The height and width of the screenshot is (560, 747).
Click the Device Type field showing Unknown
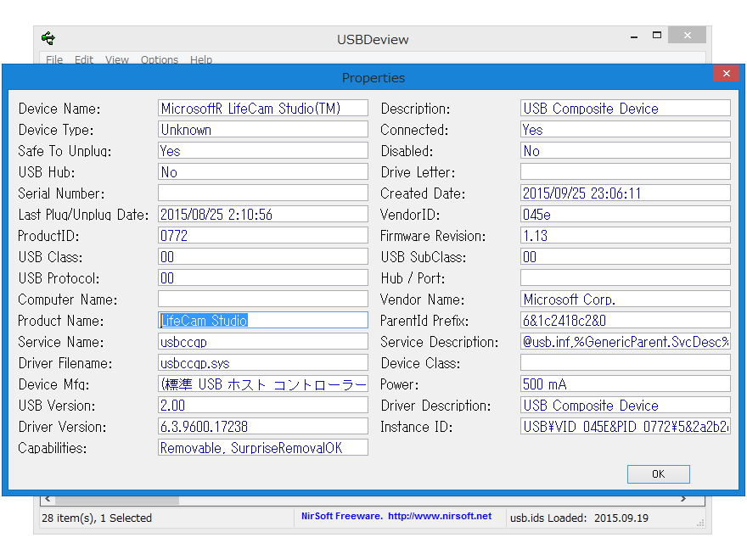point(263,130)
